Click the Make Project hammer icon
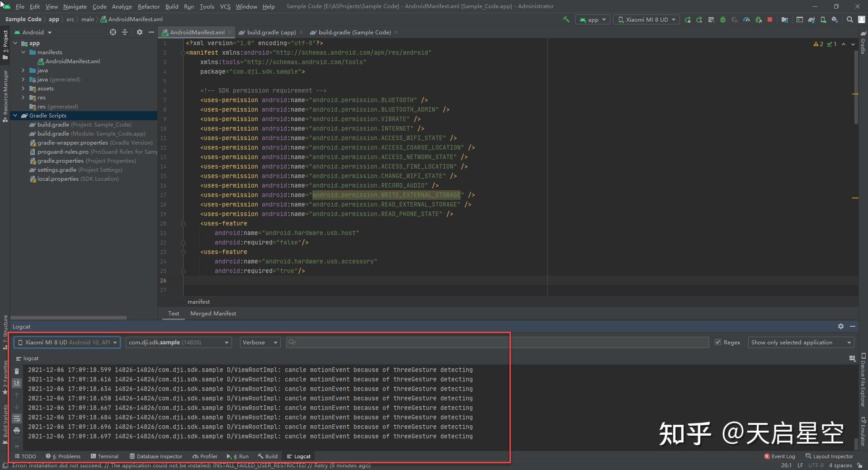868x470 pixels. (x=566, y=19)
